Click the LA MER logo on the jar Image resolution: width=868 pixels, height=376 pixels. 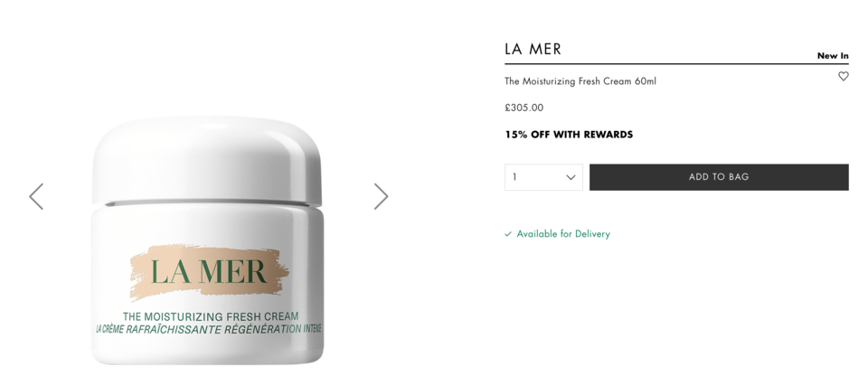(208, 272)
